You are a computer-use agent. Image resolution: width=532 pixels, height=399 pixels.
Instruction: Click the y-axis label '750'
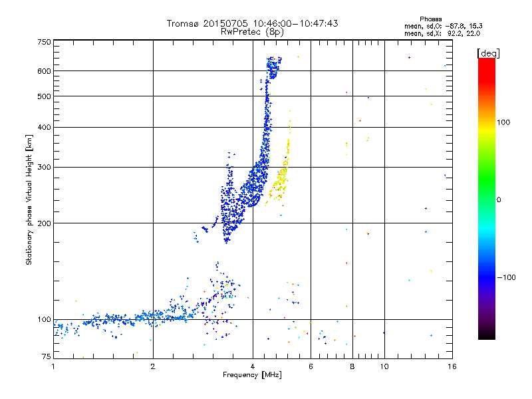point(44,42)
